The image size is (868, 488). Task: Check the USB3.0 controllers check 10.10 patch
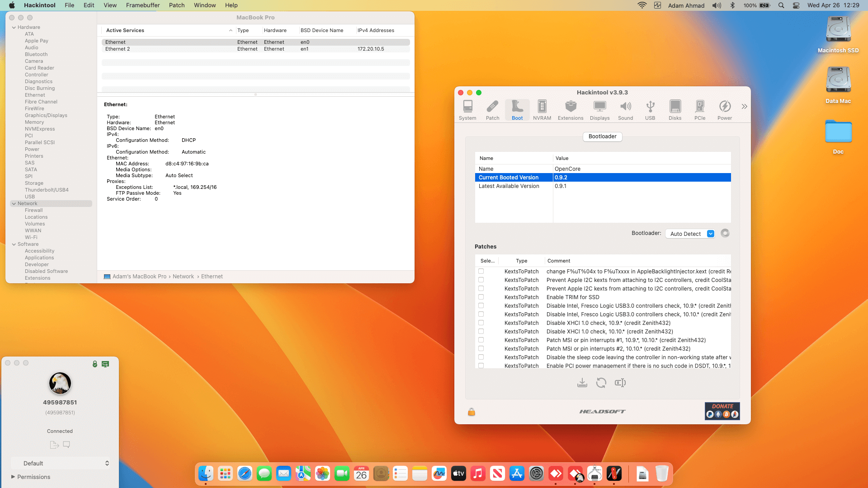click(x=481, y=314)
